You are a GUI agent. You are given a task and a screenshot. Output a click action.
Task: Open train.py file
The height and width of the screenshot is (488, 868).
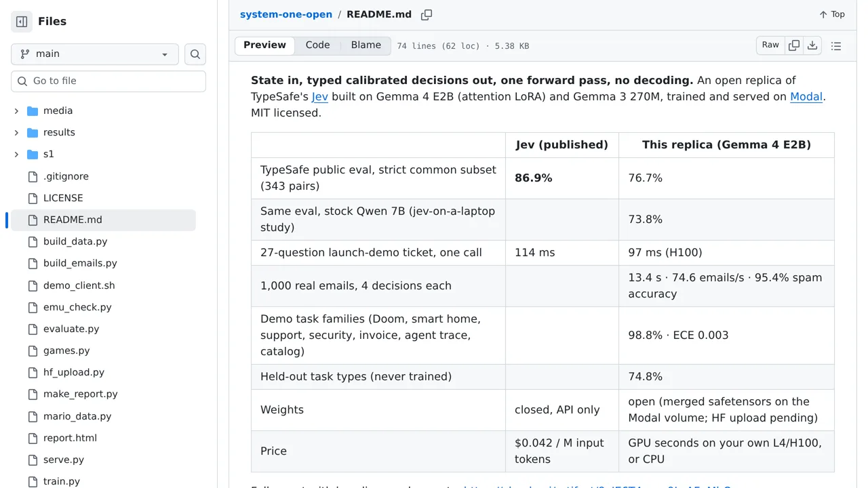point(62,481)
